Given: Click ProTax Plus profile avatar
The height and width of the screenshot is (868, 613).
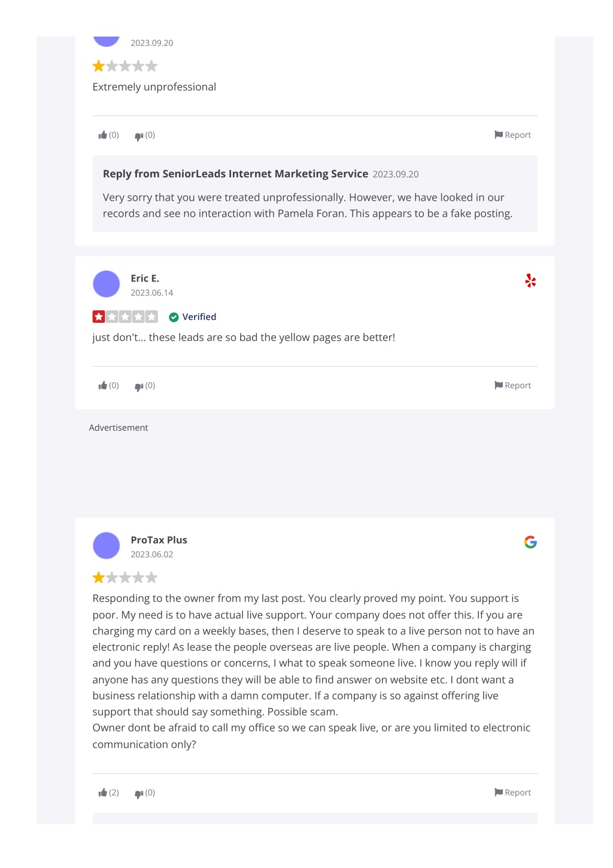Looking at the screenshot, I should [107, 546].
